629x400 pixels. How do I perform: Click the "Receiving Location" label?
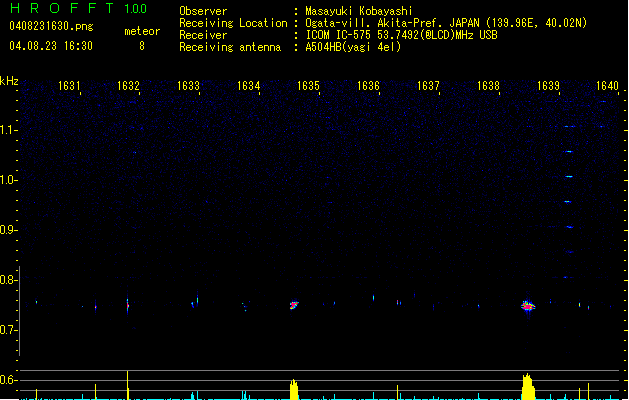click(233, 23)
